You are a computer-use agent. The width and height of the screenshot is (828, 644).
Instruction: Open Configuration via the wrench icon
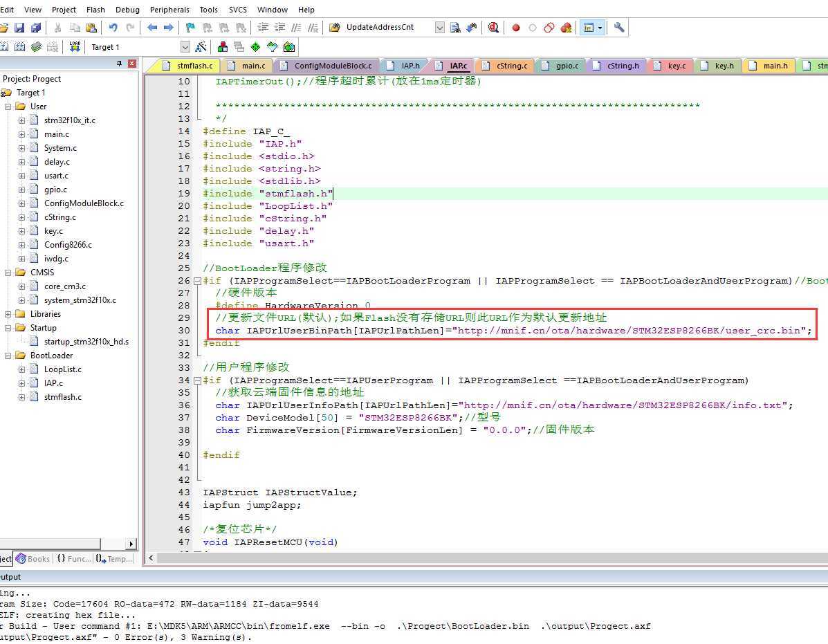[x=619, y=28]
